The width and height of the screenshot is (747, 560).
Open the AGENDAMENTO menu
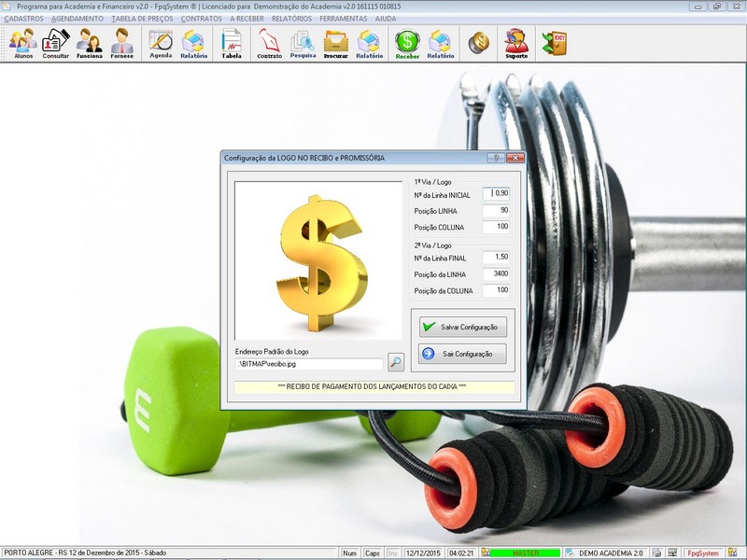click(78, 19)
